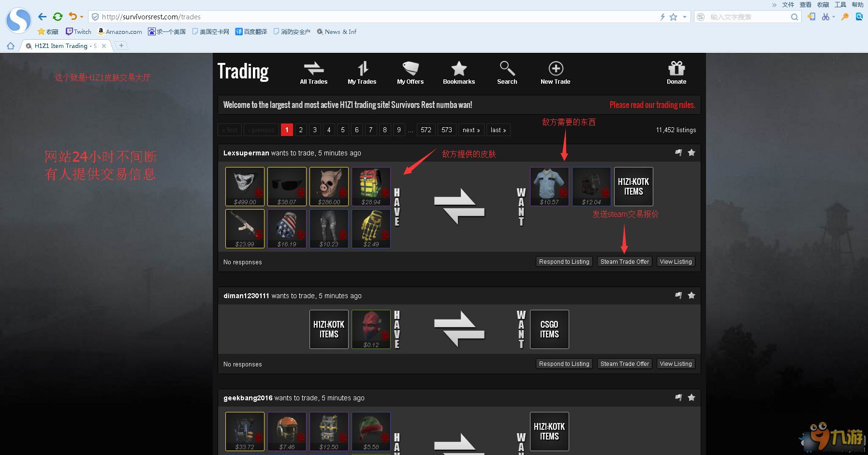This screenshot has width=868, height=455.
Task: Bookmark the diman1230111 listing with star
Action: coord(691,296)
